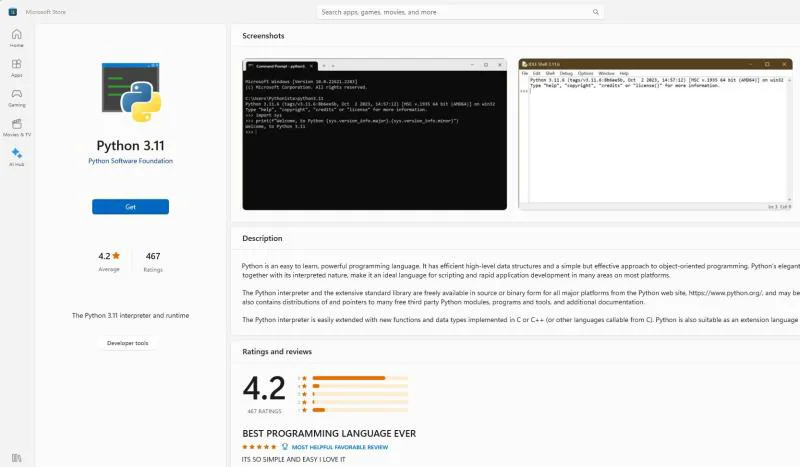Click the 5-star rating bar
This screenshot has width=800, height=467.
(x=360, y=378)
